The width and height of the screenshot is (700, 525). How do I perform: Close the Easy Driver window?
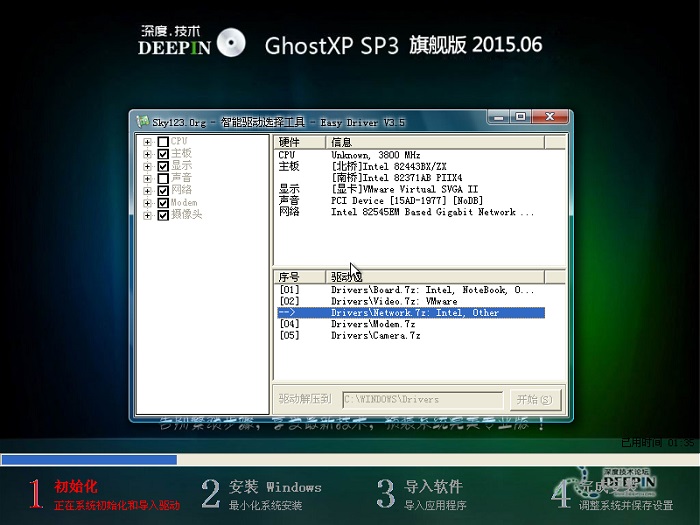click(550, 117)
